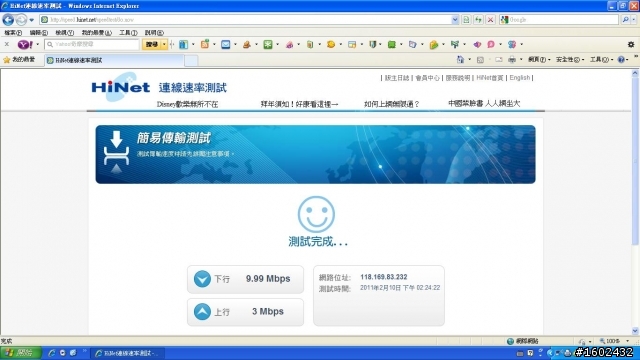Click the Windows Start button
The width and height of the screenshot is (640, 360).
click(x=21, y=353)
